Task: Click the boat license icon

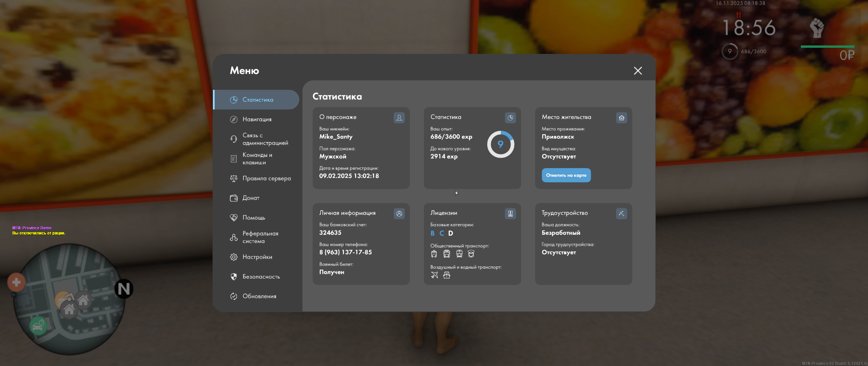Action: click(447, 275)
